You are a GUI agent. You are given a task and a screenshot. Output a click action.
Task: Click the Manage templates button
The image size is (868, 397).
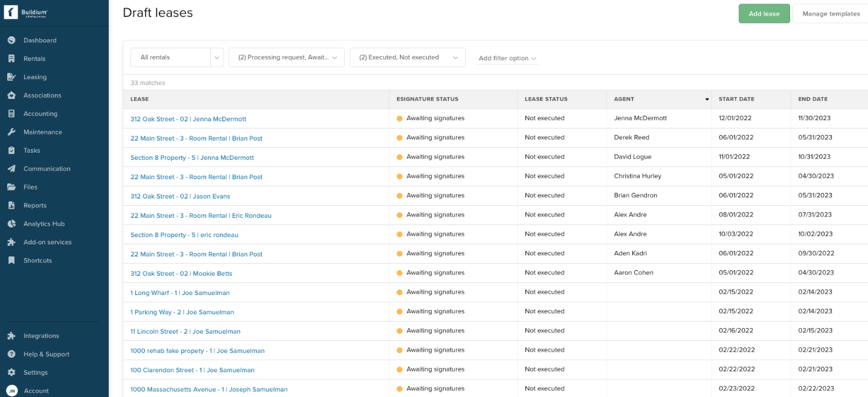coord(831,14)
